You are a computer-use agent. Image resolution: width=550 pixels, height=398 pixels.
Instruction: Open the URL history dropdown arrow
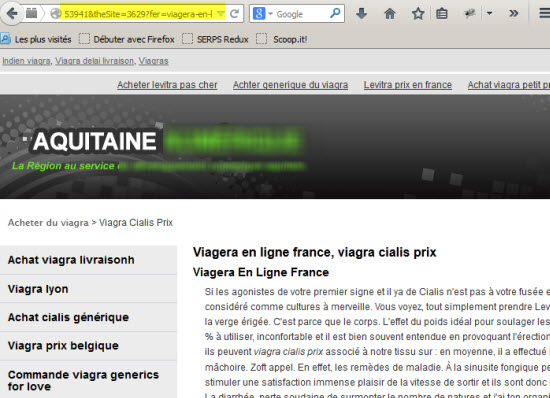coord(220,14)
